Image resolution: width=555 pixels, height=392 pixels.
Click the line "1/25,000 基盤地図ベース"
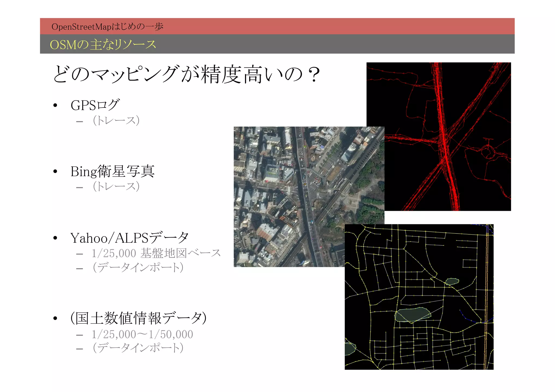tap(156, 253)
